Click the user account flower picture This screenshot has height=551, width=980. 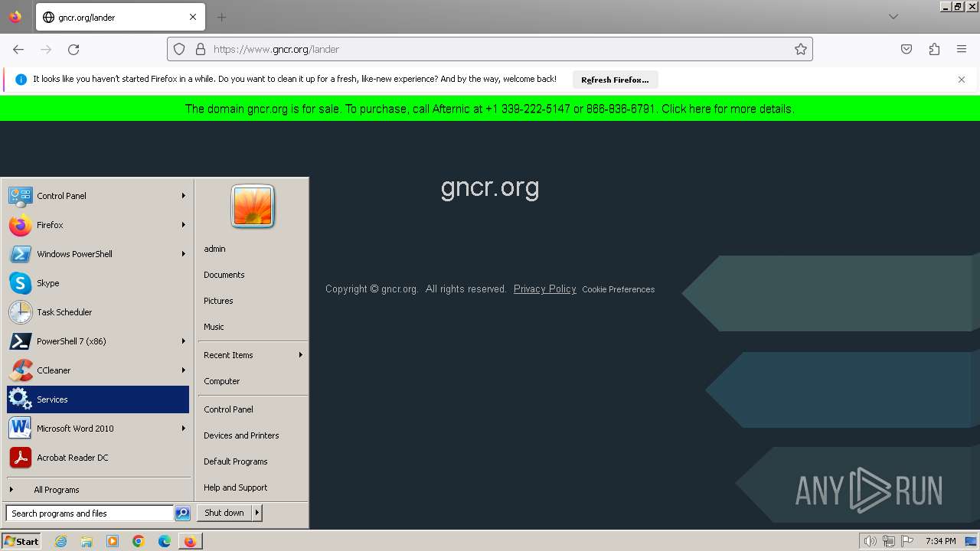coord(253,206)
